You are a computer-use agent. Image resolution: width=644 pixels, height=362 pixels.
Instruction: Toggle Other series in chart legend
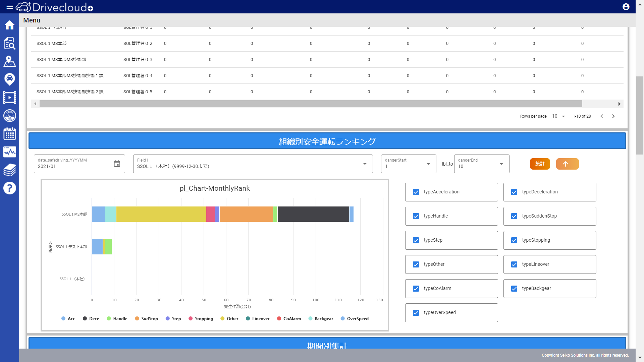pyautogui.click(x=229, y=318)
